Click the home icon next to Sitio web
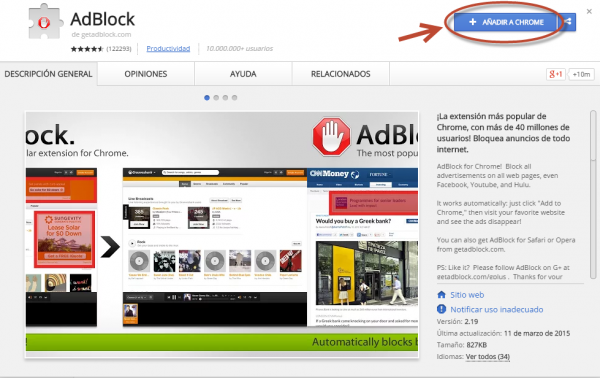The height and width of the screenshot is (378, 600). pos(442,295)
